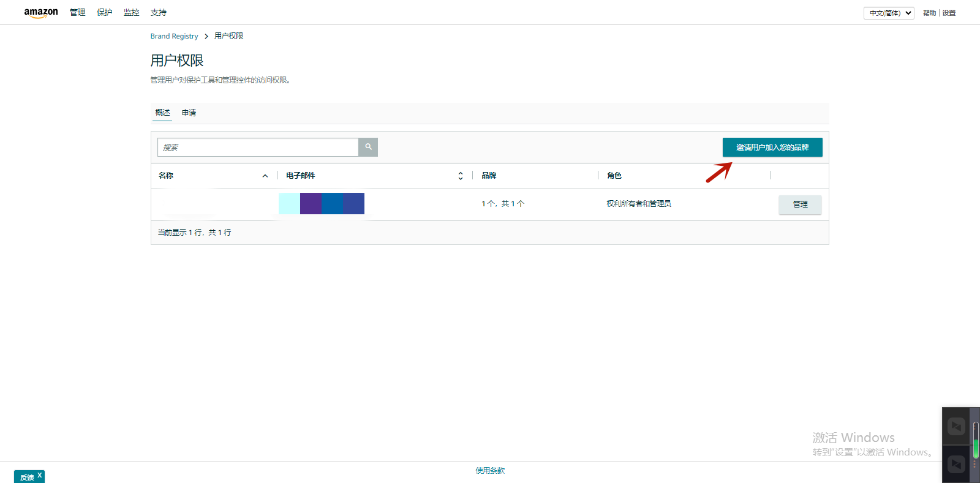
Task: Close the feedback tab with X
Action: [40, 475]
